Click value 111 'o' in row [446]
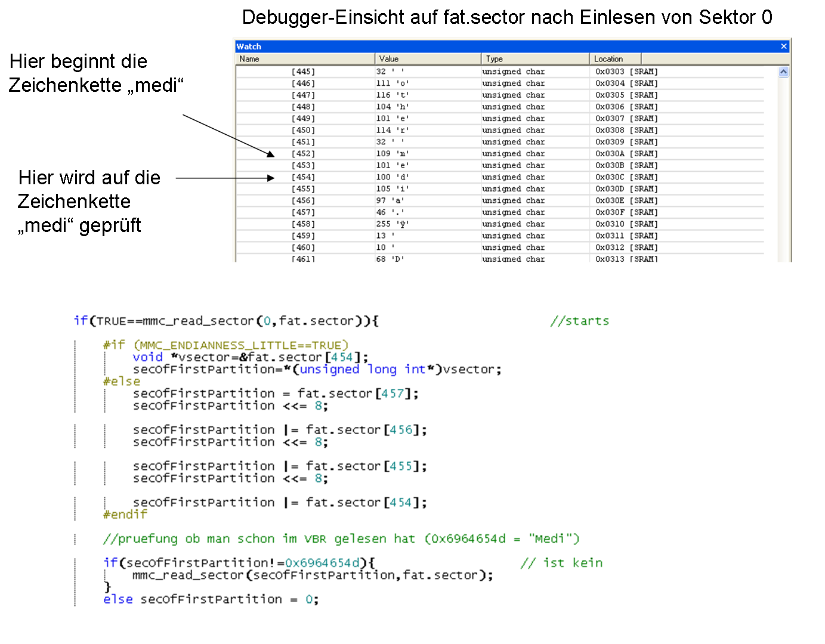 click(x=392, y=83)
